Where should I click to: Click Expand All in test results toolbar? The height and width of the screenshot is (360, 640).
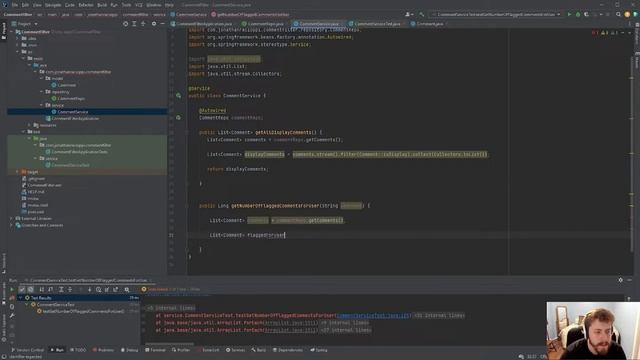pos(61,289)
